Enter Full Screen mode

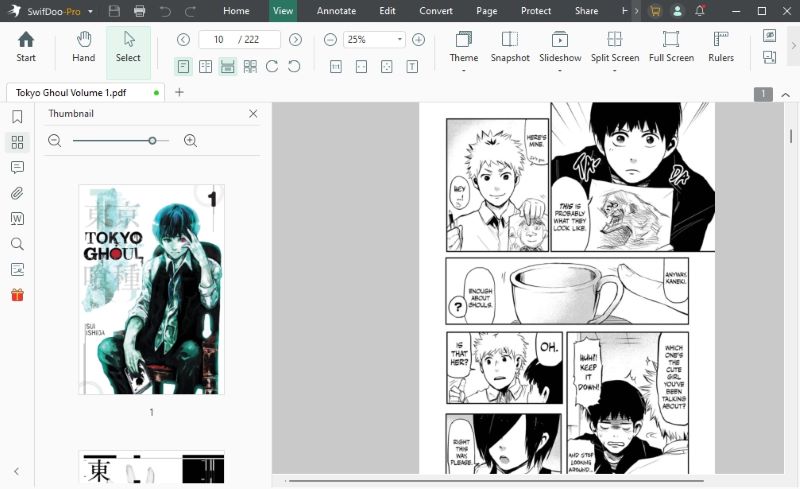pyautogui.click(x=671, y=47)
